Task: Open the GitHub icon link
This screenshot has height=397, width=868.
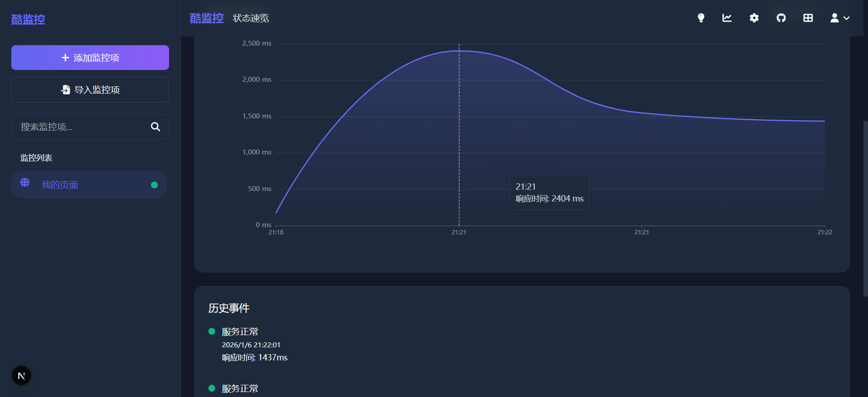Action: click(781, 18)
